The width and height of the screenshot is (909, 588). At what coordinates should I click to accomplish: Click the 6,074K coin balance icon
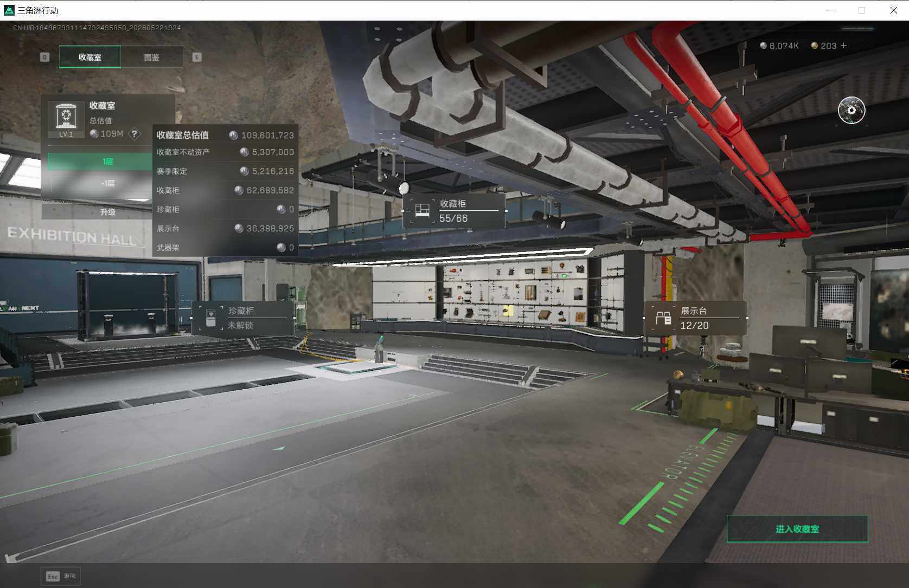pos(764,46)
